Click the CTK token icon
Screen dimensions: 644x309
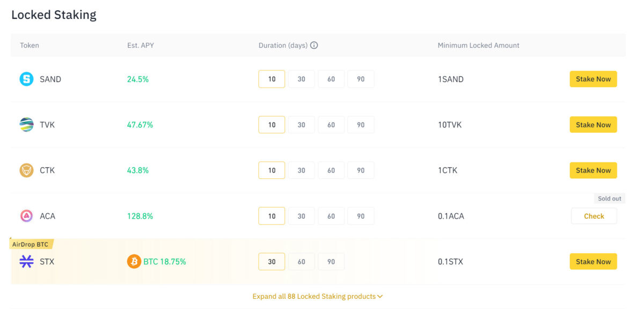tap(26, 170)
